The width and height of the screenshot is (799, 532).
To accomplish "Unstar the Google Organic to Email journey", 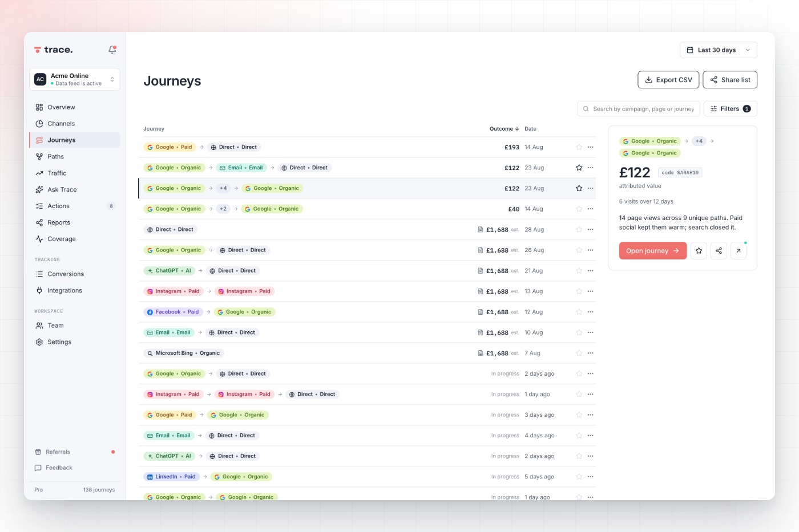I will tap(579, 168).
